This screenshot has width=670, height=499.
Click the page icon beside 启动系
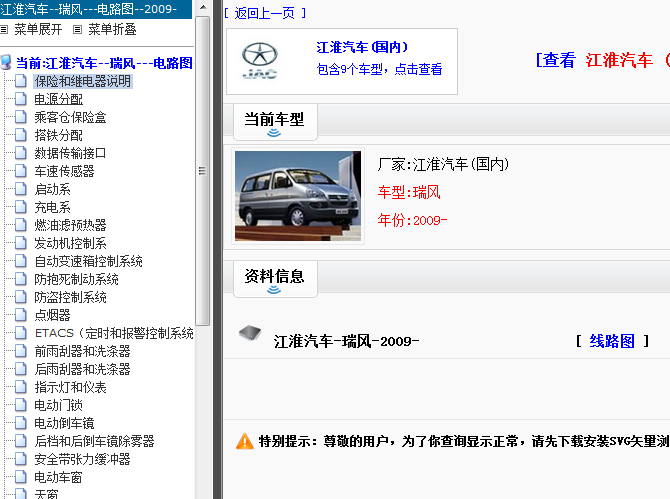pos(21,189)
